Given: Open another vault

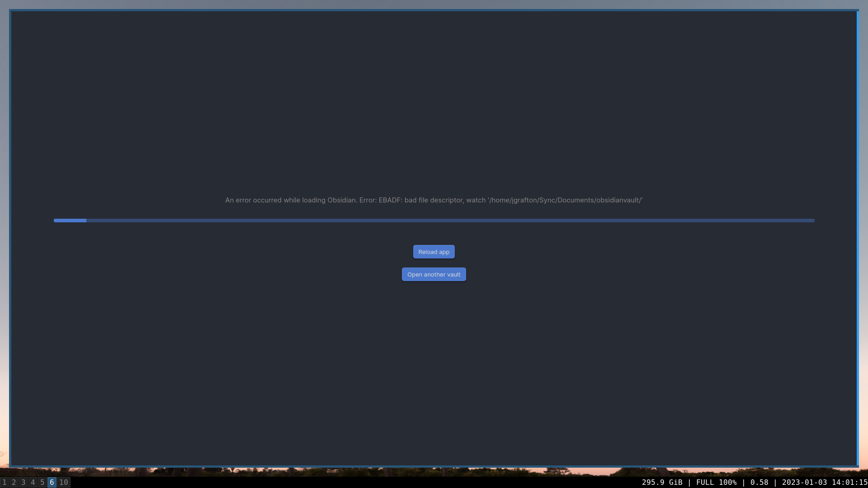Looking at the screenshot, I should point(434,274).
